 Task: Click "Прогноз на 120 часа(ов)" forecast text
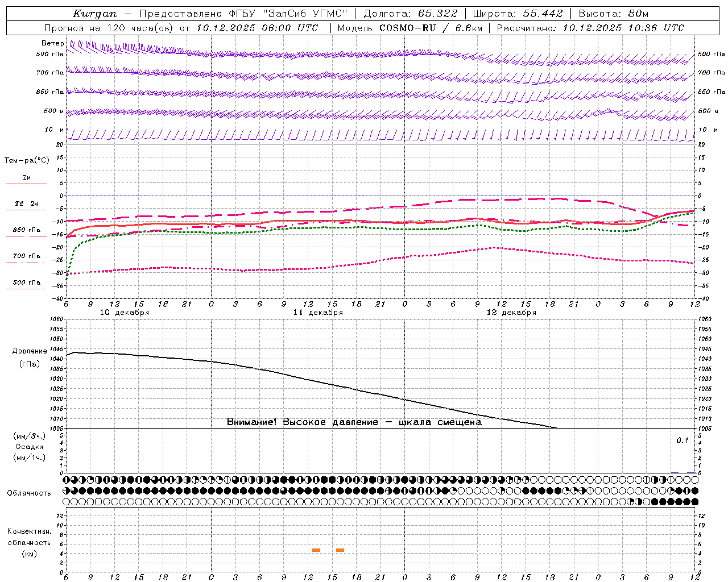[109, 28]
